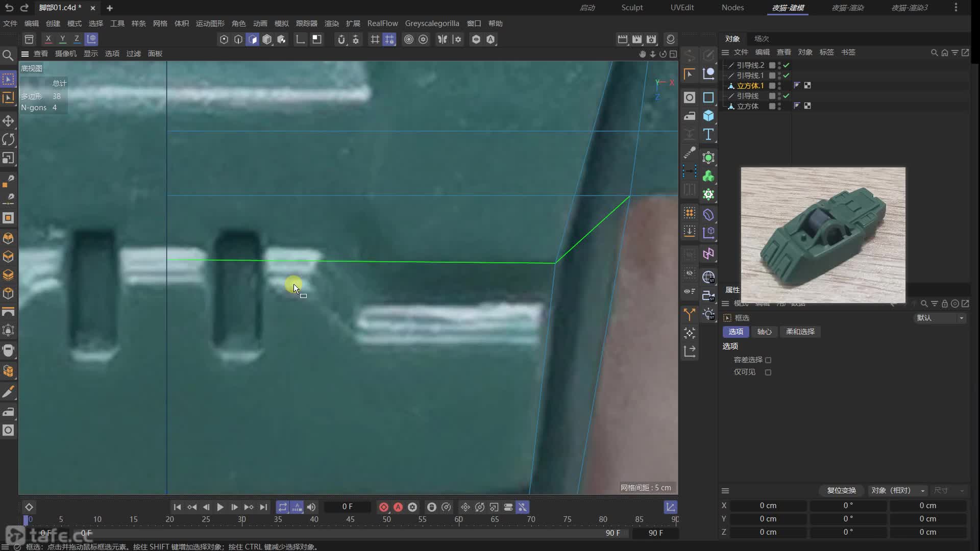980x551 pixels.
Task: Click the Undo arrow
Action: coord(9,8)
